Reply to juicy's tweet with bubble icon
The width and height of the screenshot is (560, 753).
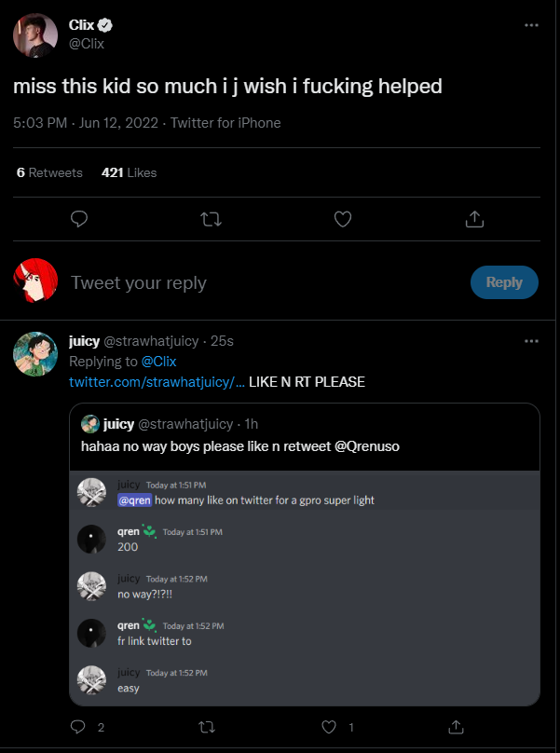point(79,726)
